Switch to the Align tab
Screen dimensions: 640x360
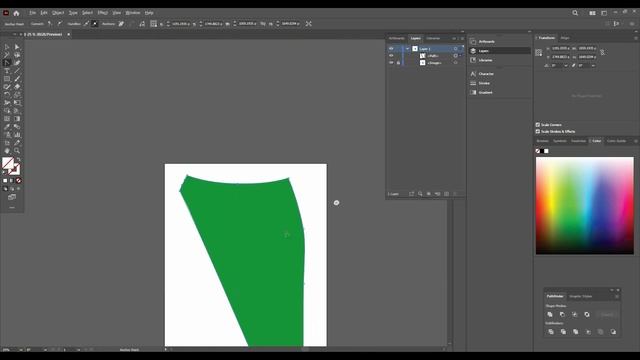click(565, 38)
